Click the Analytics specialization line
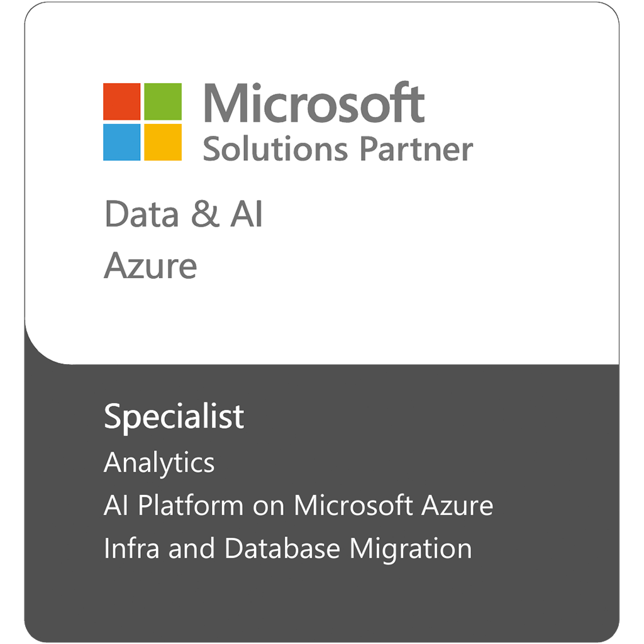Screen dimensions: 644x644 [x=159, y=464]
